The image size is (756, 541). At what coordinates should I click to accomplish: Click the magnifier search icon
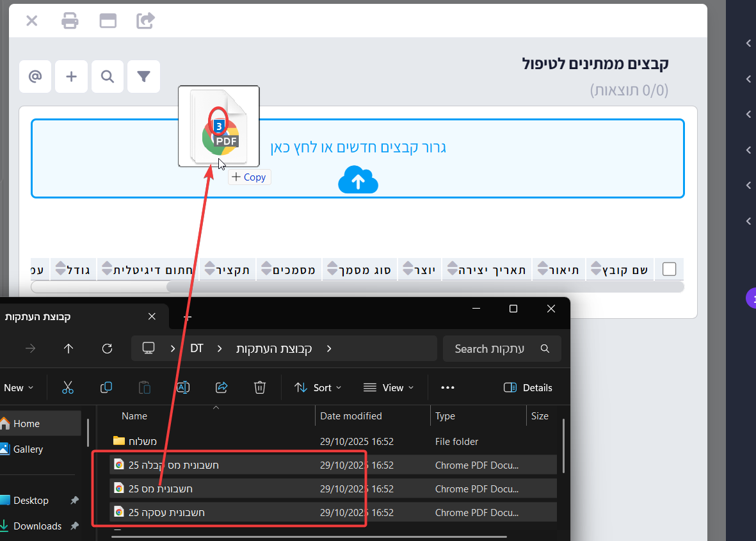pos(108,77)
